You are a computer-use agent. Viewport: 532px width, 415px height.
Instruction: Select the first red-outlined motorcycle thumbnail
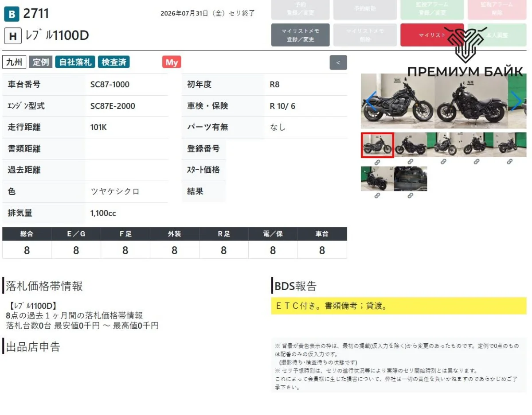point(377,145)
